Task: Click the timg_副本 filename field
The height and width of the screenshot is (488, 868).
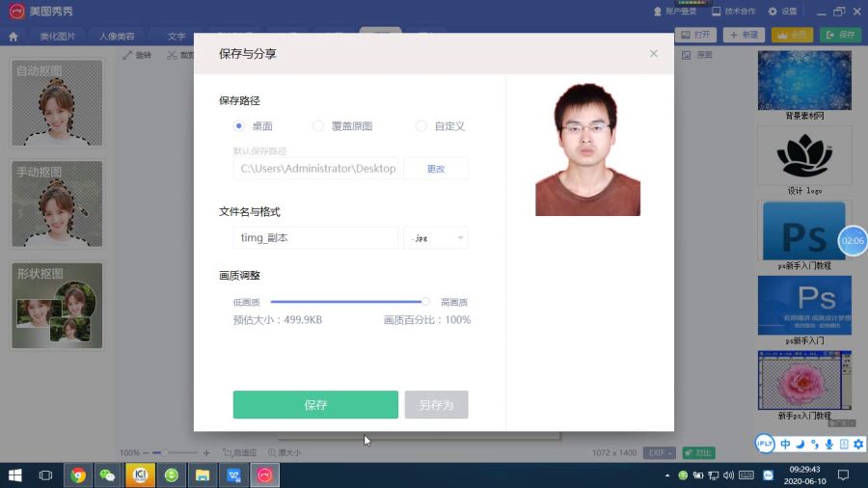Action: (315, 238)
